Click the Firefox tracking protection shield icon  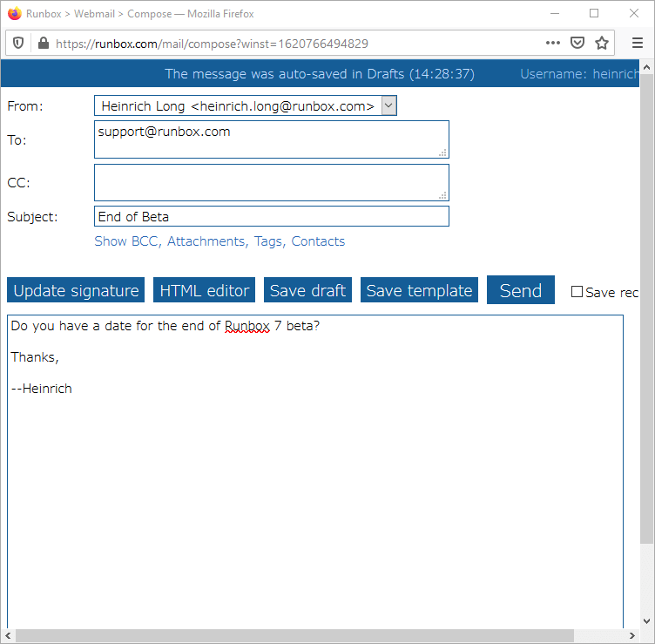[18, 43]
